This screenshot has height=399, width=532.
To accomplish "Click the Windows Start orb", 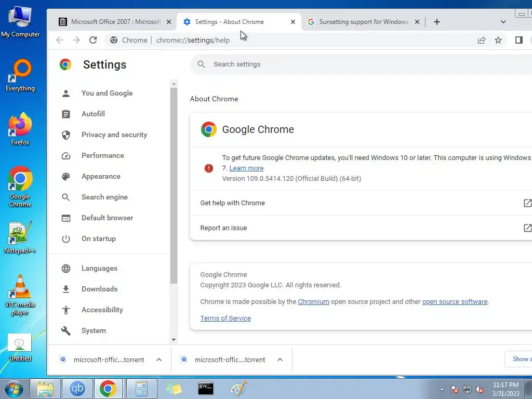I will pyautogui.click(x=14, y=389).
